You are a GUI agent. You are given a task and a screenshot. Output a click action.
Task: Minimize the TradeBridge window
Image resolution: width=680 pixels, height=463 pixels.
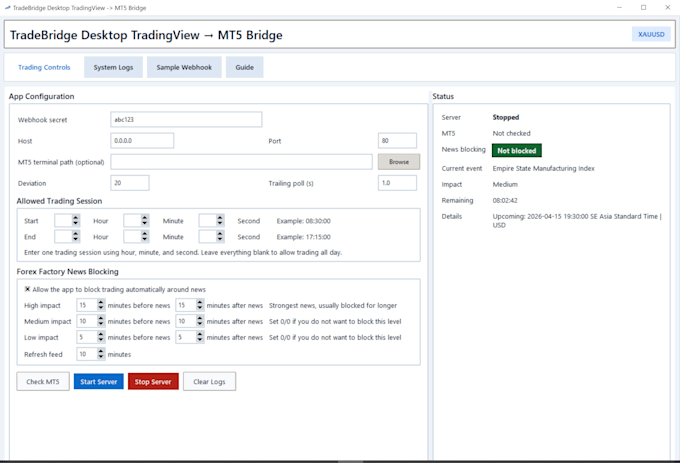tap(619, 7)
